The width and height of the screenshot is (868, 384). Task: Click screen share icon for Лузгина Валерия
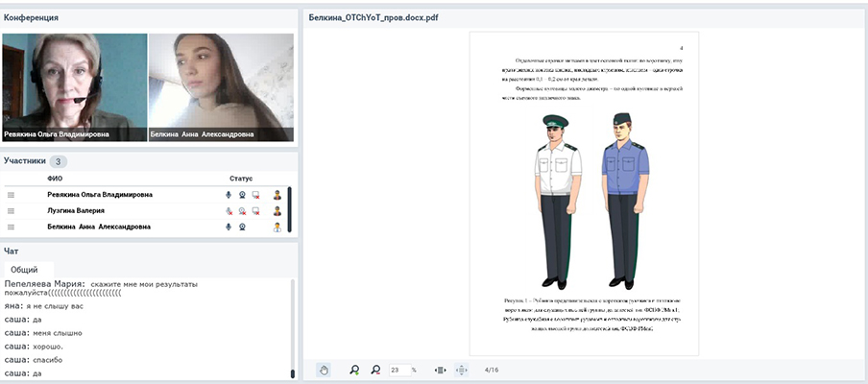tap(255, 211)
